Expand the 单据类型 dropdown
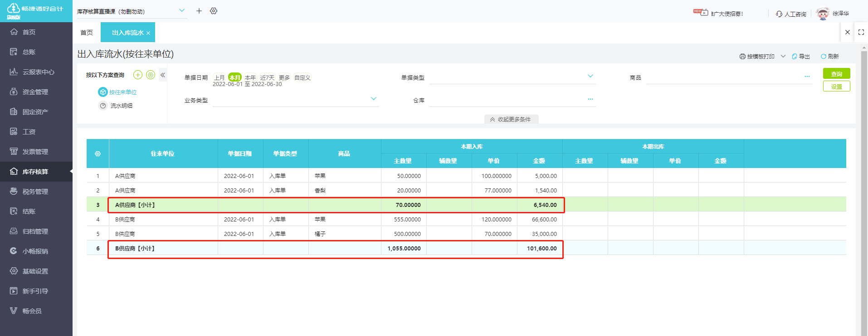This screenshot has height=336, width=868. (590, 76)
